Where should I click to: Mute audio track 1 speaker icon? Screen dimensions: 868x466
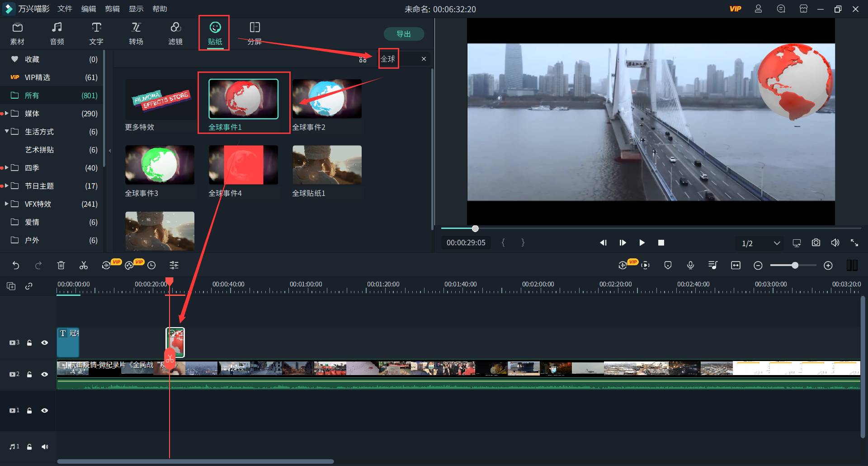pos(44,447)
